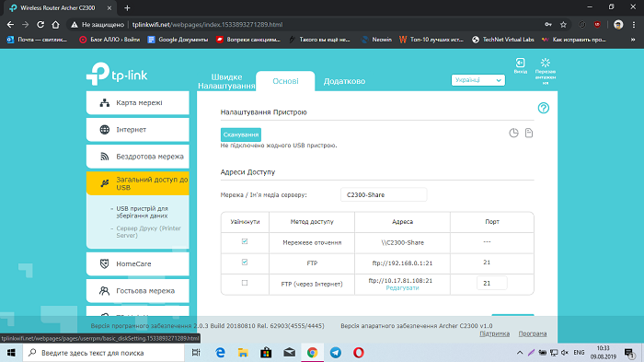Open Карта мережі in the sidebar
This screenshot has width=644, height=362.
[x=138, y=103]
